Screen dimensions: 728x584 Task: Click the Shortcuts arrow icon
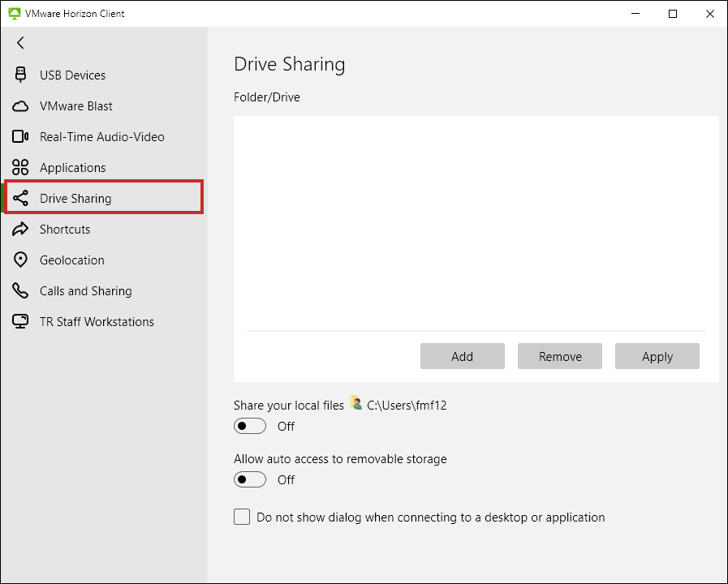point(20,230)
